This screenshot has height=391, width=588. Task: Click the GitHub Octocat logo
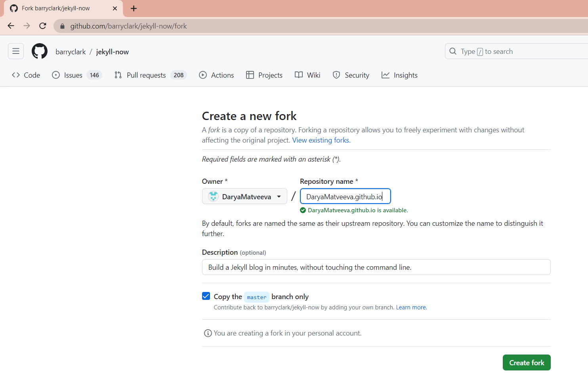click(x=40, y=51)
